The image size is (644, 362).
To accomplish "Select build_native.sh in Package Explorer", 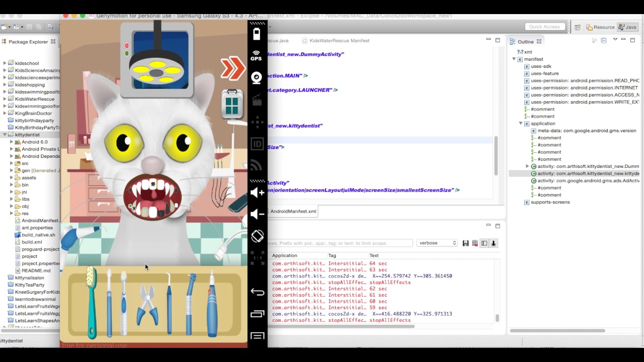I will [x=35, y=235].
